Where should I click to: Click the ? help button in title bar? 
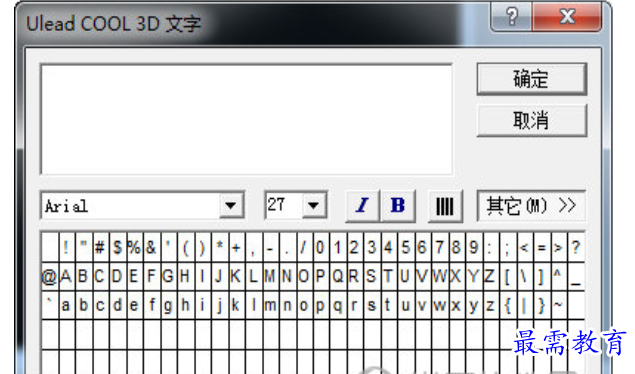coord(511,17)
